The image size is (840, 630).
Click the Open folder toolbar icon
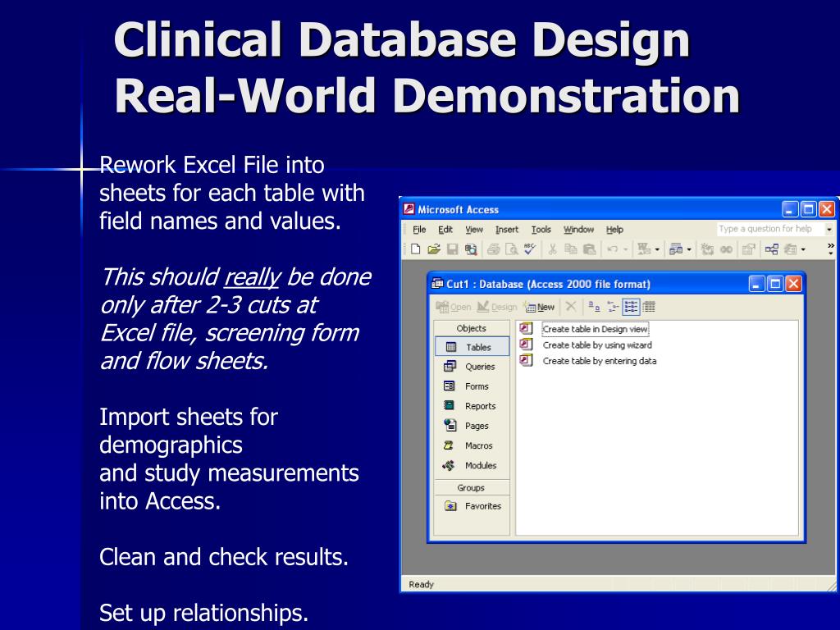coord(434,249)
